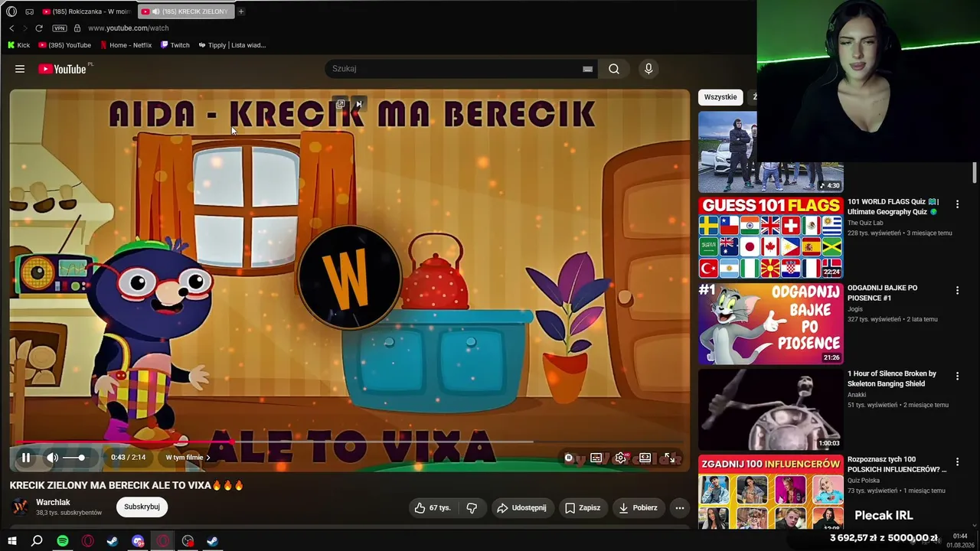The width and height of the screenshot is (980, 551).
Task: Open the Home - Netflix bookmark
Action: coord(126,45)
